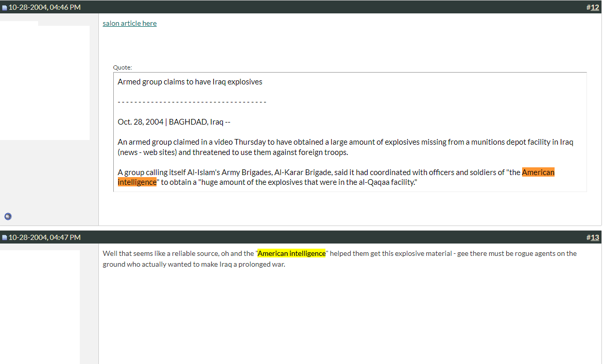Click the reply text "Well that seems like a reliable source"

[170, 253]
